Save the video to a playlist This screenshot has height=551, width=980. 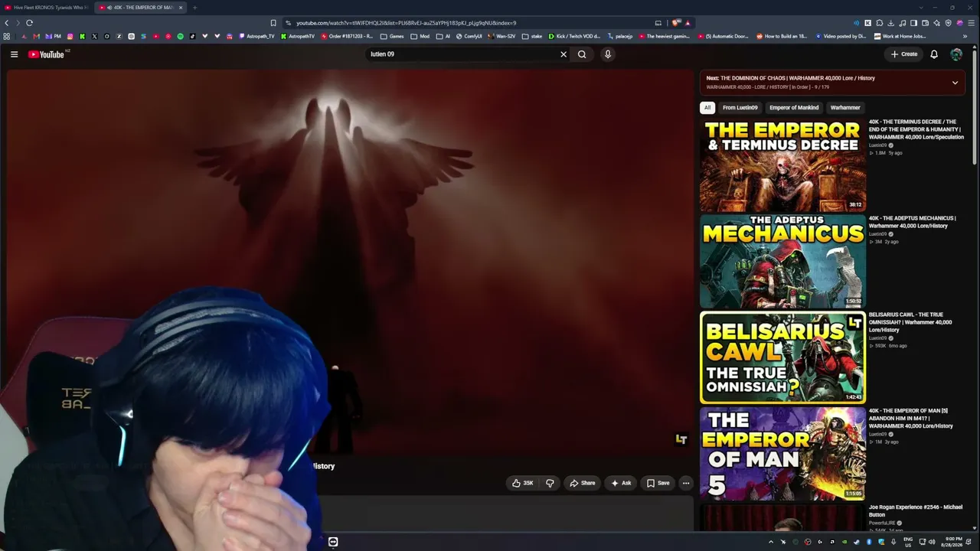(658, 483)
